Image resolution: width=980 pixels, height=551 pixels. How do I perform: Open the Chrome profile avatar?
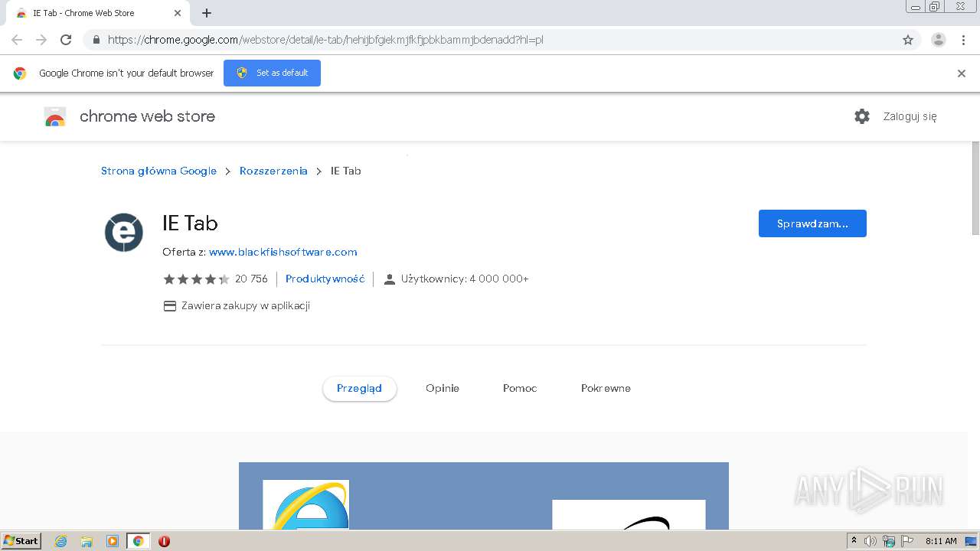tap(939, 40)
